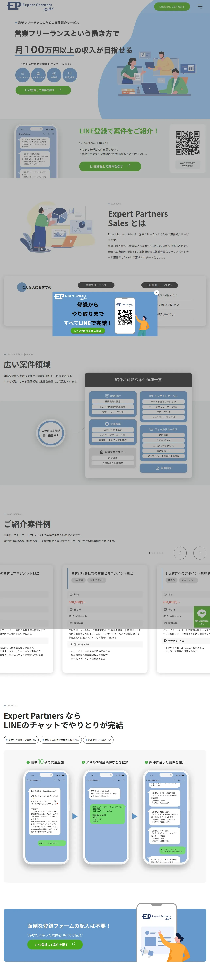Click the この色の案件が特に豊富です circle
The image size is (210, 980).
[x=51, y=433]
